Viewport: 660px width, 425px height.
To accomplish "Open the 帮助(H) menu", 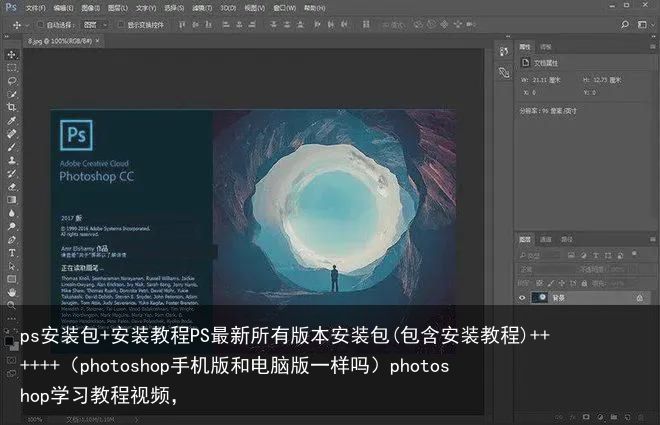I will tap(314, 8).
